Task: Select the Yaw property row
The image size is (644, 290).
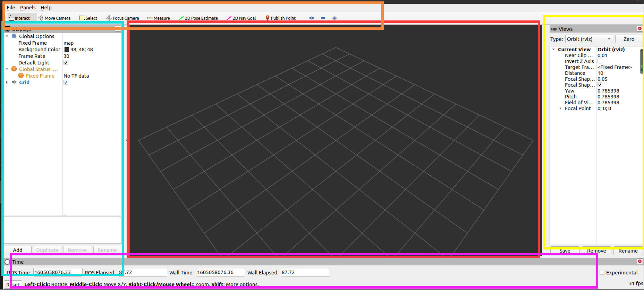Action: [x=595, y=91]
